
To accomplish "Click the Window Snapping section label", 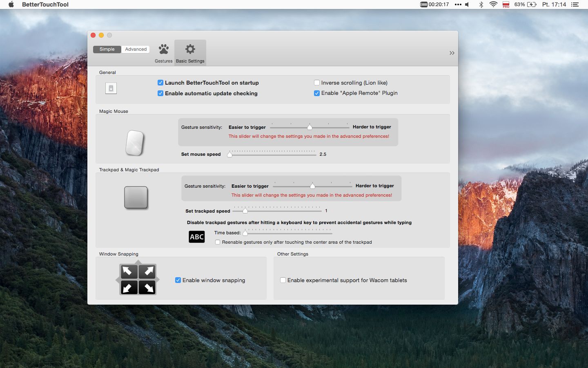I will (119, 254).
